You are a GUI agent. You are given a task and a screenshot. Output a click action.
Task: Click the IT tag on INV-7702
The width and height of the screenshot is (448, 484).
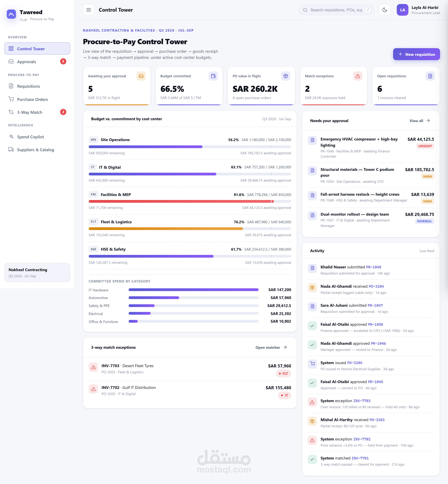[284, 396]
